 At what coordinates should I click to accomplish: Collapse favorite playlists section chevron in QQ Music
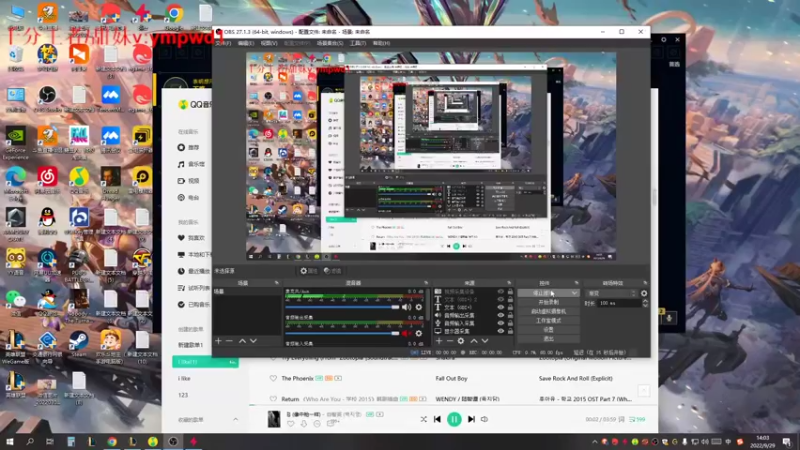(x=235, y=419)
